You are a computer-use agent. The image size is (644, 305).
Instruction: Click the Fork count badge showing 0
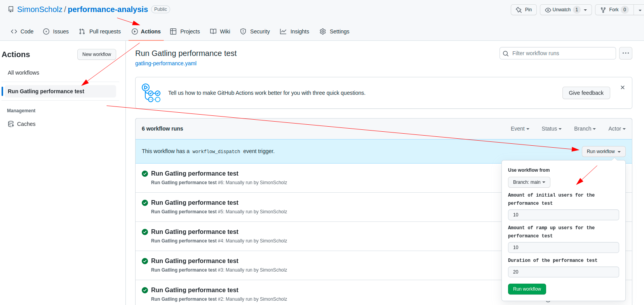click(625, 10)
